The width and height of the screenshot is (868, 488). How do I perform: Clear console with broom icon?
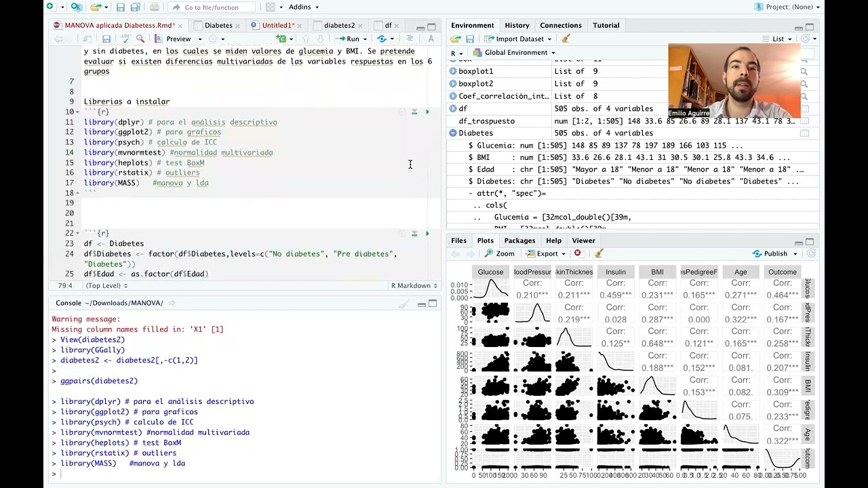403,304
